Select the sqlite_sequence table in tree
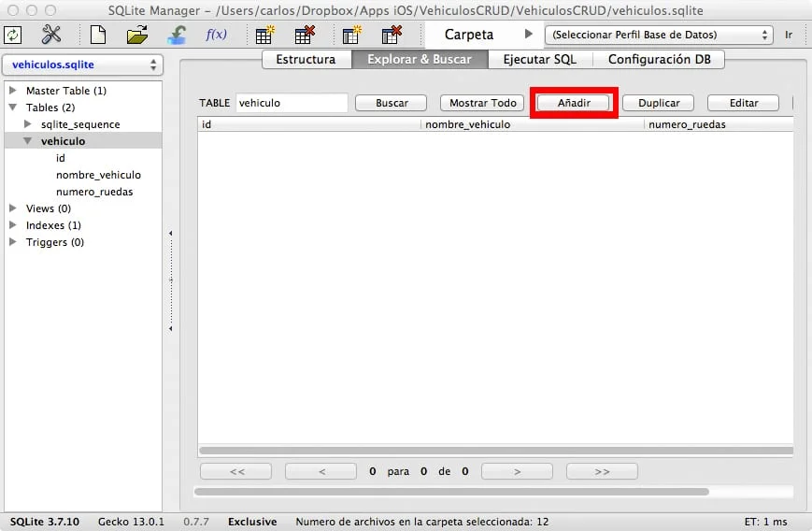 (x=80, y=124)
